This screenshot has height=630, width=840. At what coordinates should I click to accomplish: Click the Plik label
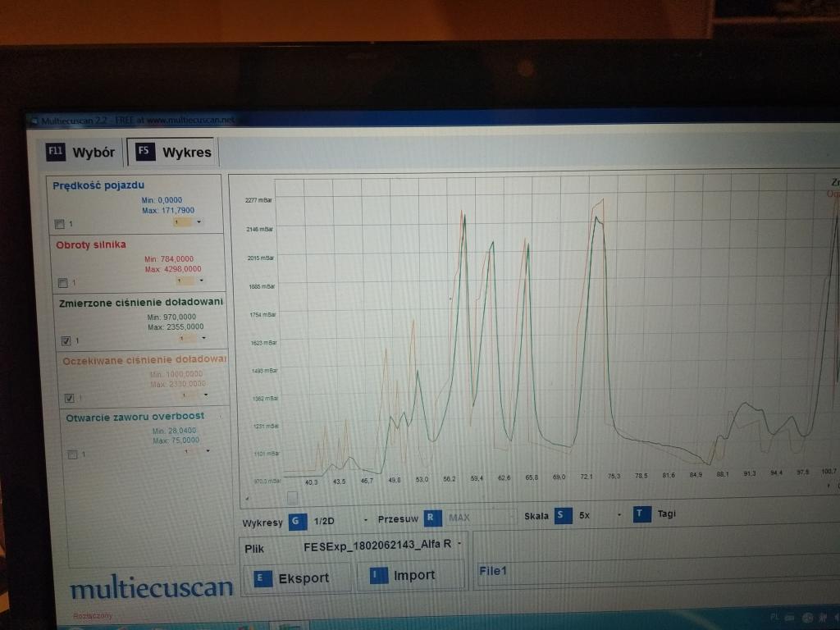coord(254,549)
